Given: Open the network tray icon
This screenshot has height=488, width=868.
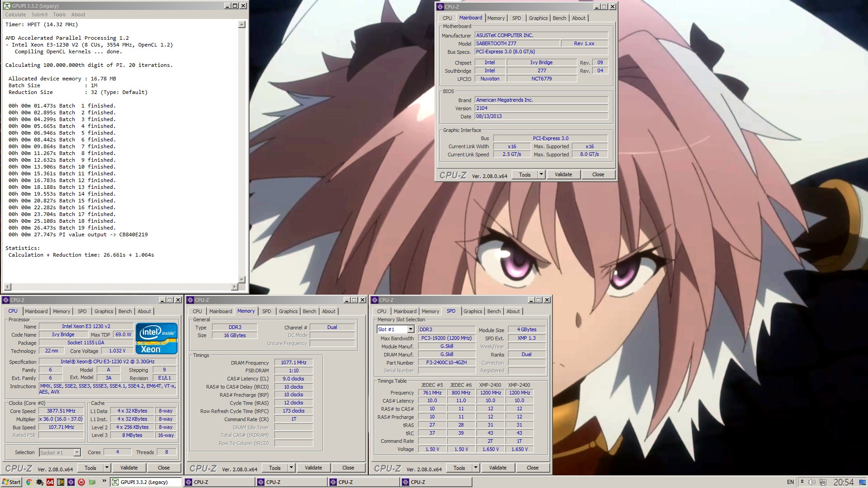Looking at the screenshot, I should pyautogui.click(x=823, y=482).
